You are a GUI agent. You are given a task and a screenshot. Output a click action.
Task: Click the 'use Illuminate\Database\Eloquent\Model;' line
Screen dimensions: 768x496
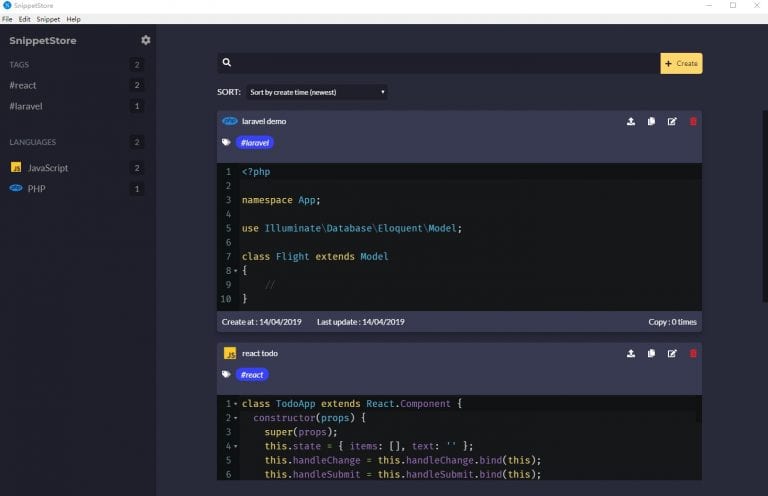pos(352,228)
